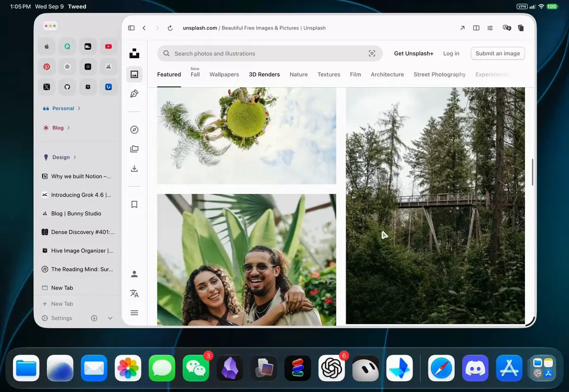Open the forest treetop walkway photo
Image resolution: width=569 pixels, height=392 pixels.
click(435, 206)
